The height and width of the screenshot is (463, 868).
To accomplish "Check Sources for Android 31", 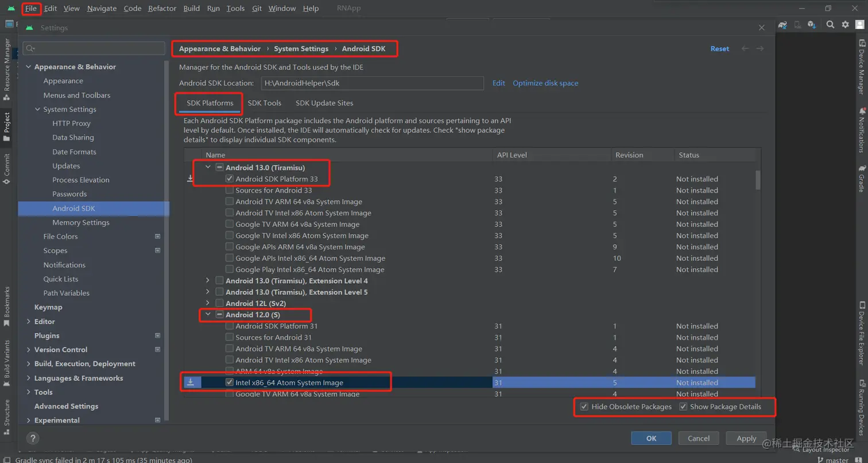I will click(x=230, y=337).
